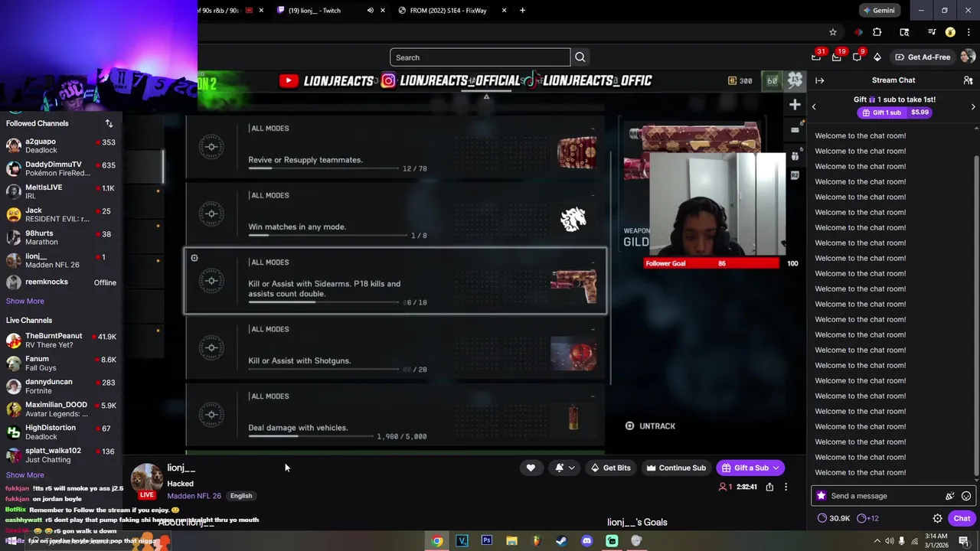The image size is (980, 551).
Task: Open the chat community users icon
Action: (968, 80)
